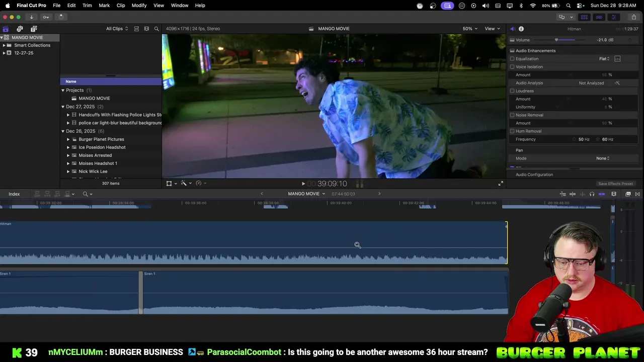Toggle the Audio Enhancements checkbox
This screenshot has height=362, width=644.
512,51
